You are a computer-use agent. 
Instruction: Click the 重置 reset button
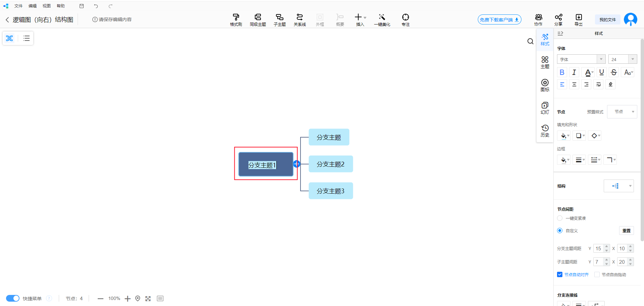(626, 231)
